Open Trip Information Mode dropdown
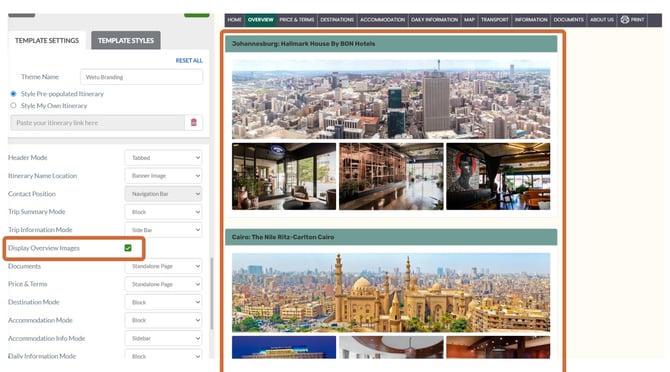 163,230
